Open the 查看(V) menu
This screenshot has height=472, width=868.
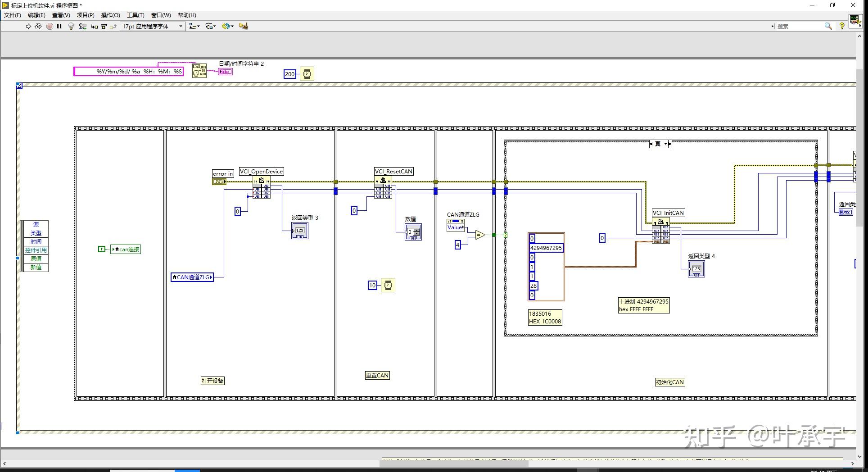[x=61, y=15]
